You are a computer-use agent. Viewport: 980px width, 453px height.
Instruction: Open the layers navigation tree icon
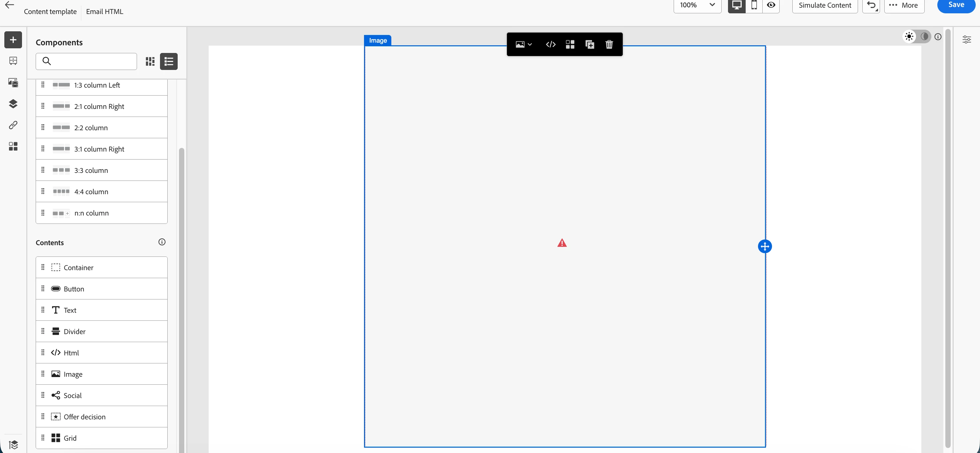(x=13, y=104)
